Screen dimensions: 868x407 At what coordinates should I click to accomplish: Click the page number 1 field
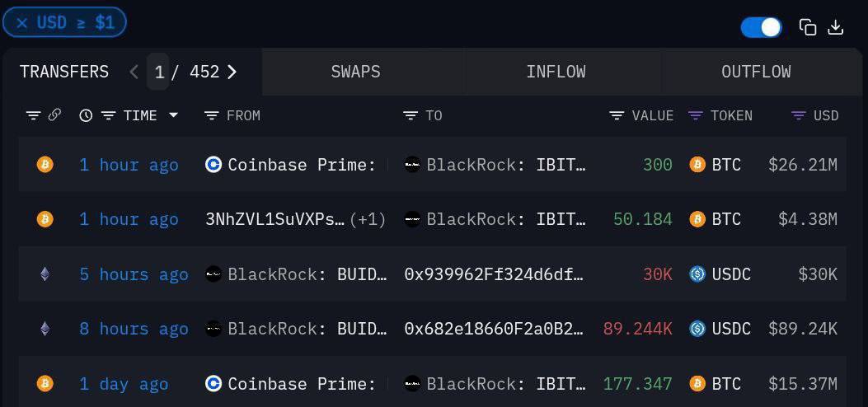(158, 72)
